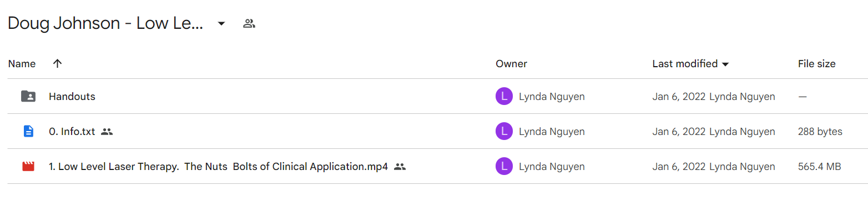Select the 0. Info.txt document icon
The image size is (868, 205).
(28, 132)
